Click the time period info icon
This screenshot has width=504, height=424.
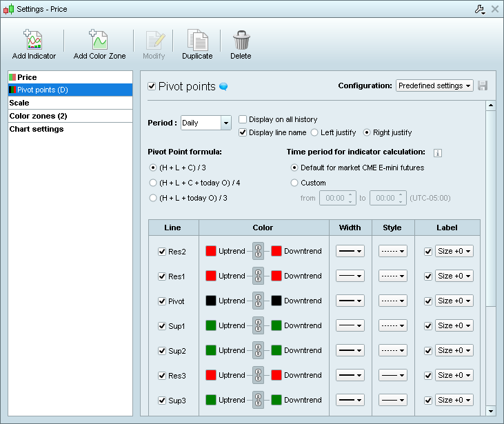pyautogui.click(x=437, y=153)
